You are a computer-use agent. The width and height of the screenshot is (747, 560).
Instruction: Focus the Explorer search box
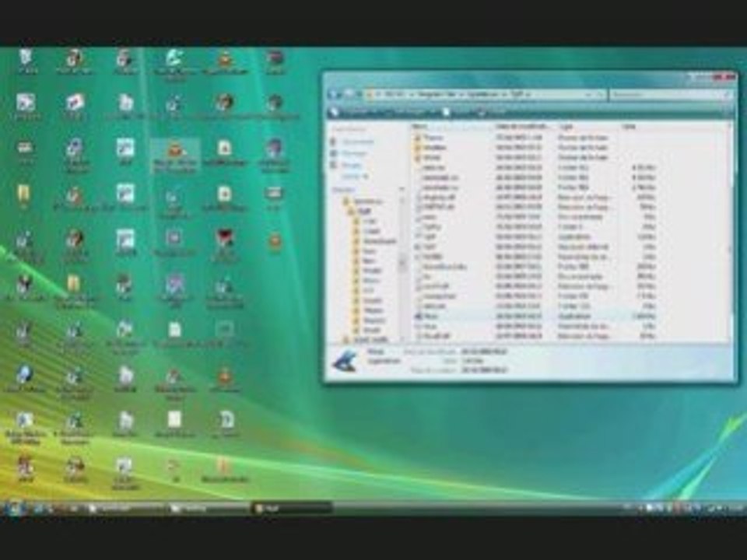pyautogui.click(x=671, y=95)
